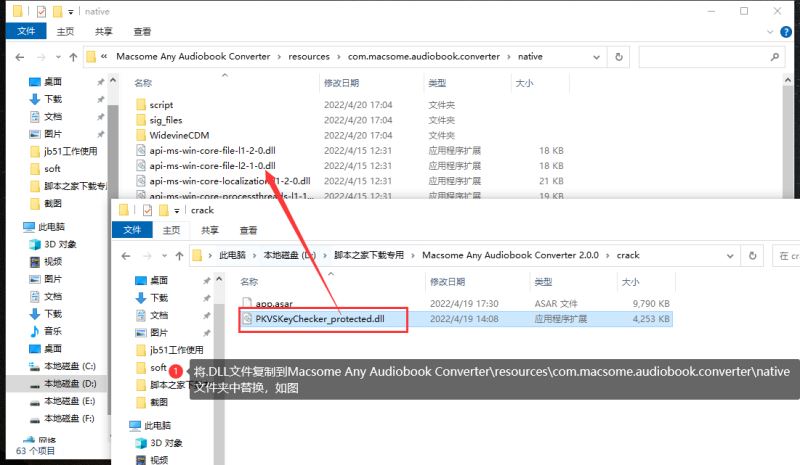Open the 共享 tab in crack window
Image resolution: width=800 pixels, height=465 pixels.
tap(210, 230)
